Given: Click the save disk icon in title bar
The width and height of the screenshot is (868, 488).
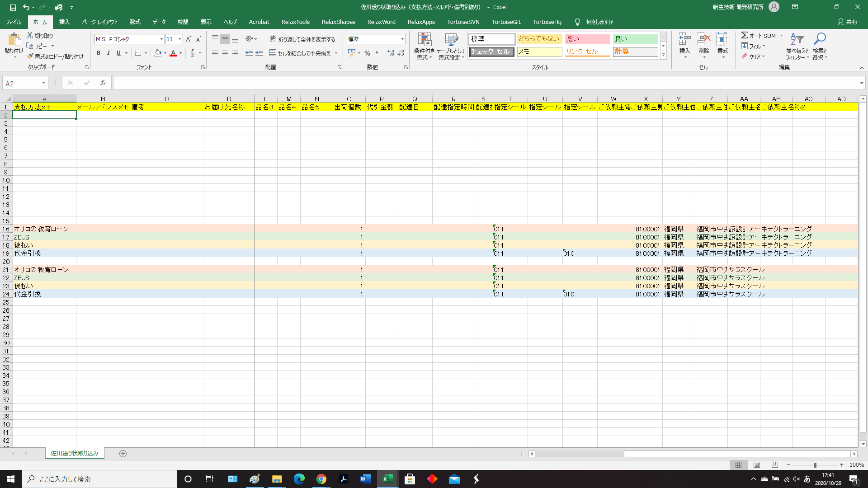Looking at the screenshot, I should (x=13, y=7).
